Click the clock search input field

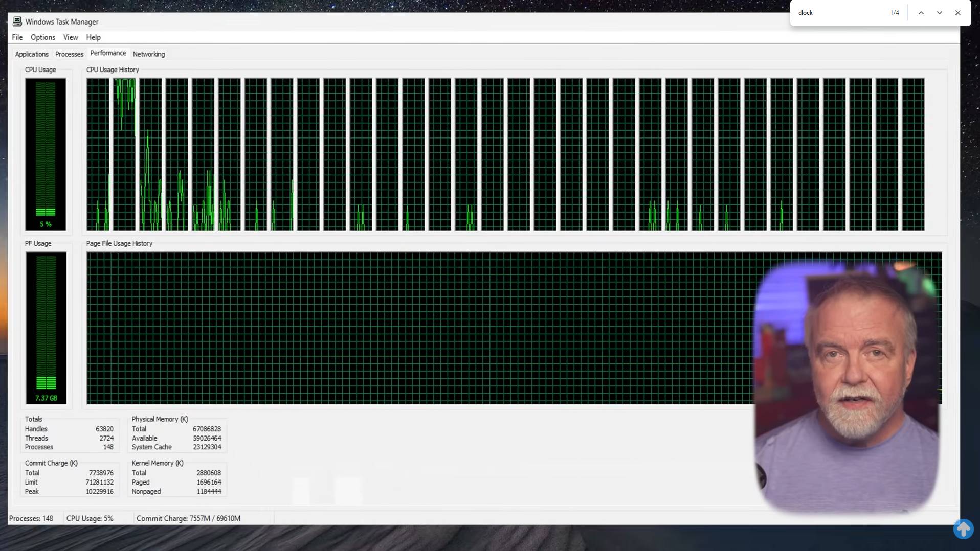839,12
